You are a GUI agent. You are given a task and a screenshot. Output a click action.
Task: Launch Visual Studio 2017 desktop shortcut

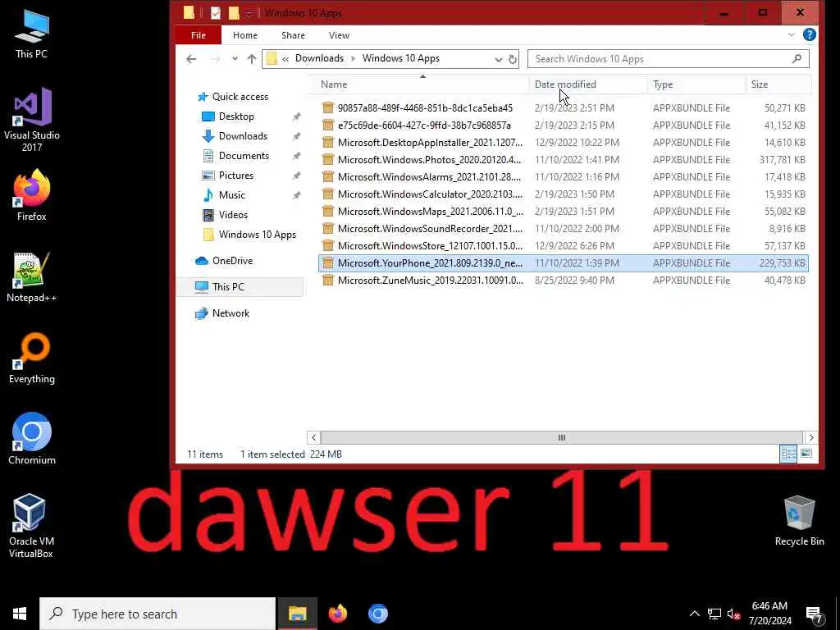(32, 120)
